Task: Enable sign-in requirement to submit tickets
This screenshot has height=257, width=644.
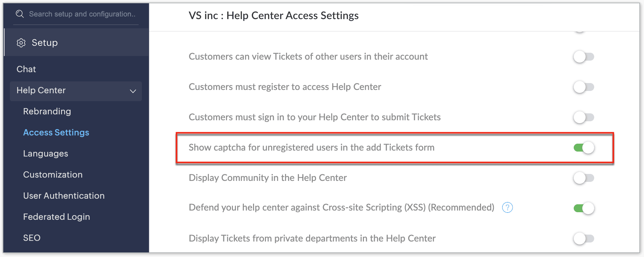Action: [583, 117]
